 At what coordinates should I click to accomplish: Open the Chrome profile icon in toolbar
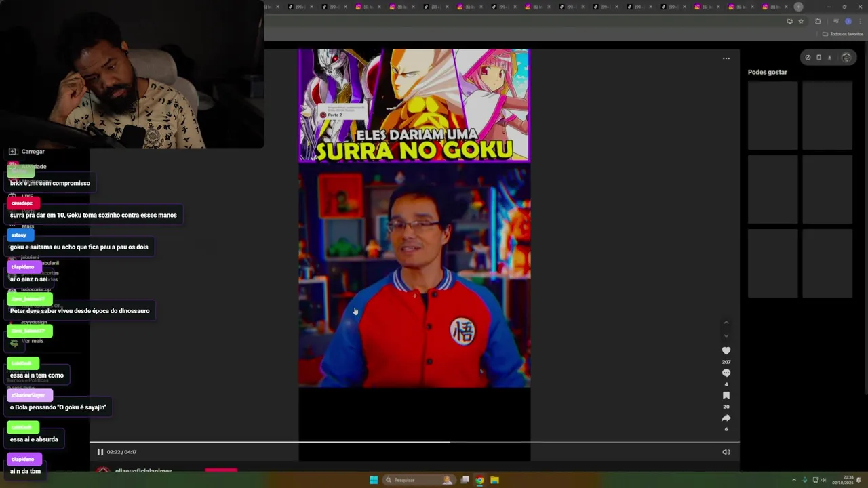[x=848, y=22]
